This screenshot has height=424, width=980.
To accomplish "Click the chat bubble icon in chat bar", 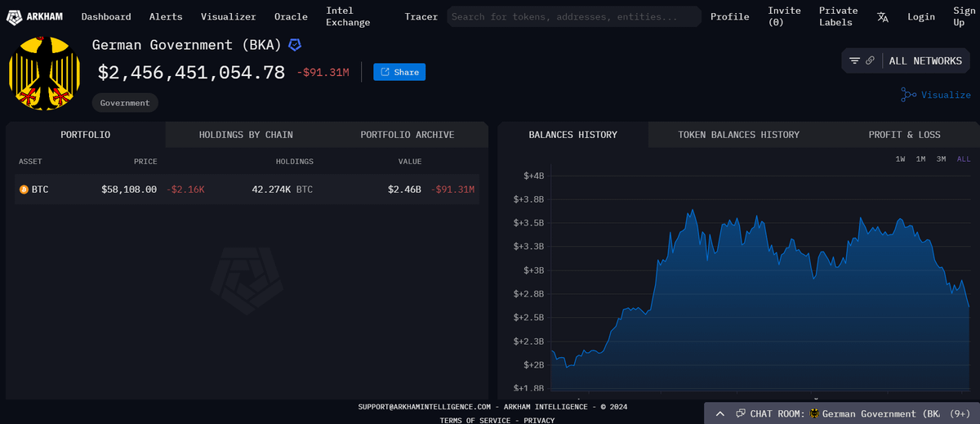I will point(740,413).
